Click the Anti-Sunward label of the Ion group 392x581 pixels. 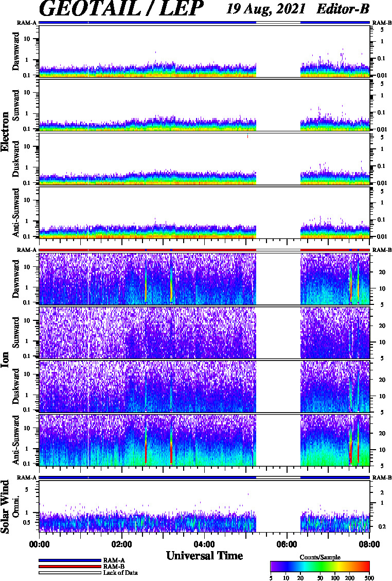click(16, 440)
